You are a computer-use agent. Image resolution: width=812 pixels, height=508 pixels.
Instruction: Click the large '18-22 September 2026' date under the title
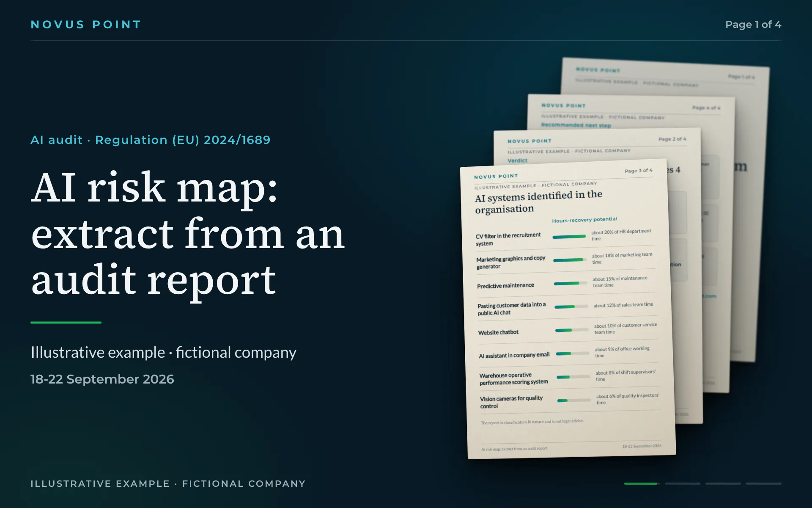(x=102, y=379)
